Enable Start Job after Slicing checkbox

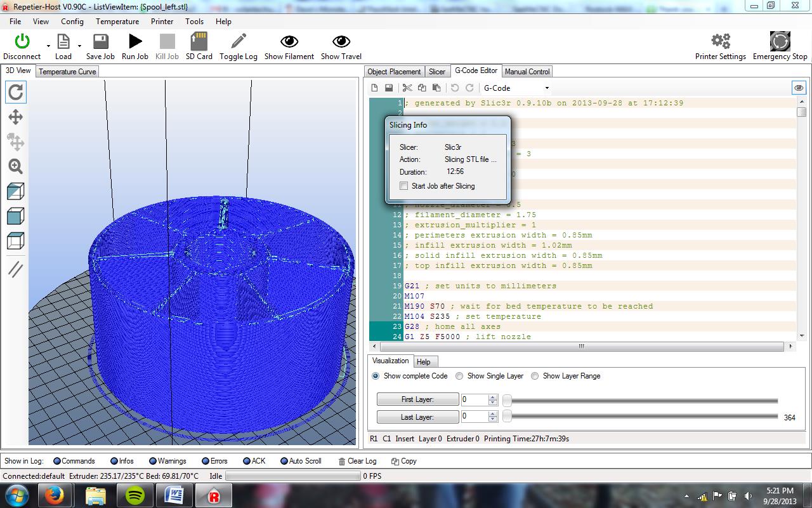point(404,186)
